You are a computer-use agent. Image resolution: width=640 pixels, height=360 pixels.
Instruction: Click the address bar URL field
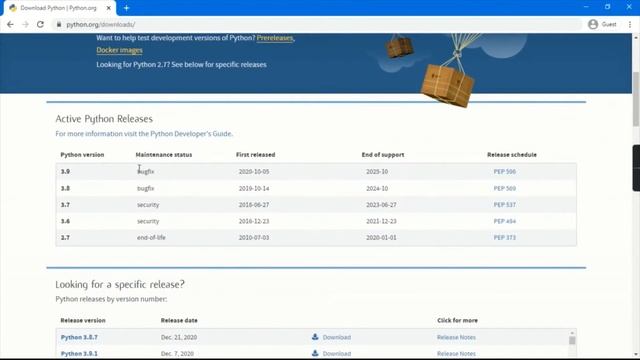318,24
